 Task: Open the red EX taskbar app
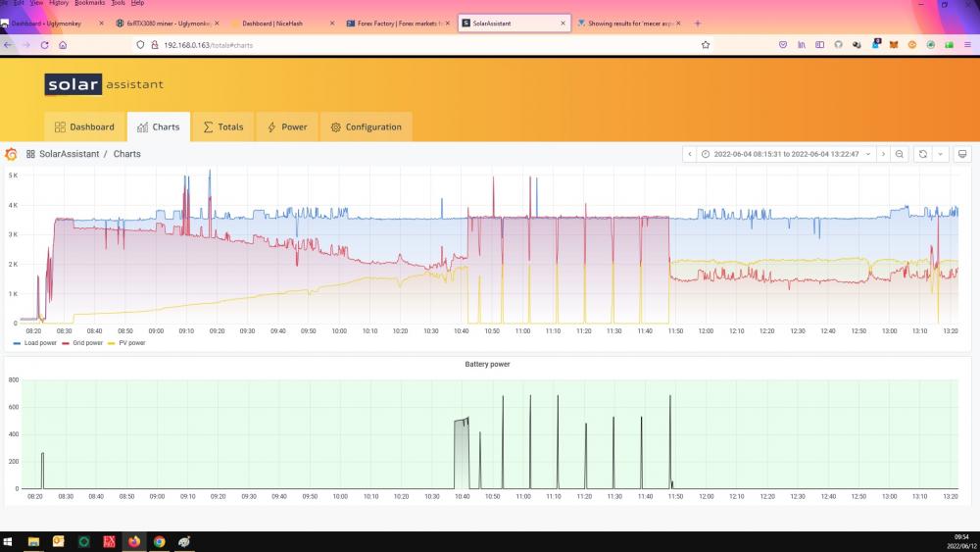pyautogui.click(x=109, y=542)
